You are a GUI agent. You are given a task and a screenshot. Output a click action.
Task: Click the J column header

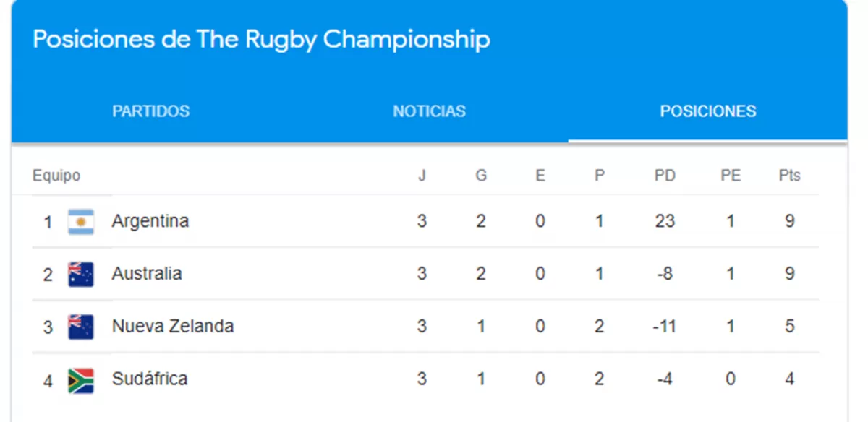pos(422,175)
